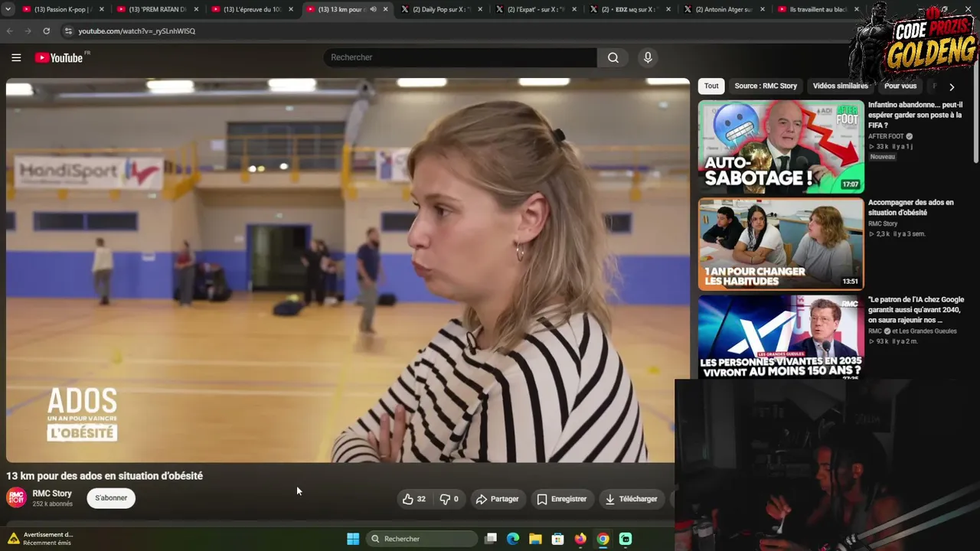Open the YouTube guide hamburger menu
The height and width of the screenshot is (551, 980).
tap(16, 57)
